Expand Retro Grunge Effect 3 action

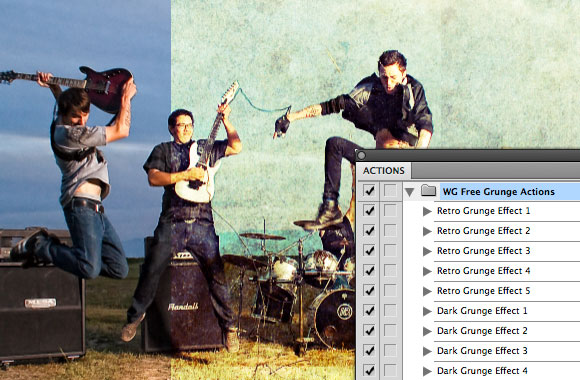tap(427, 251)
